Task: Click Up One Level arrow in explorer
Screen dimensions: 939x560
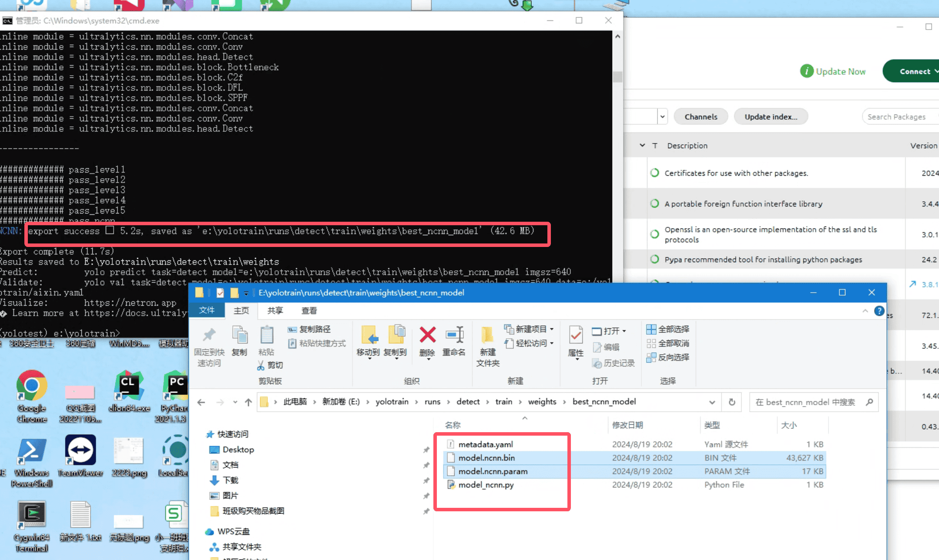Action: coord(248,402)
